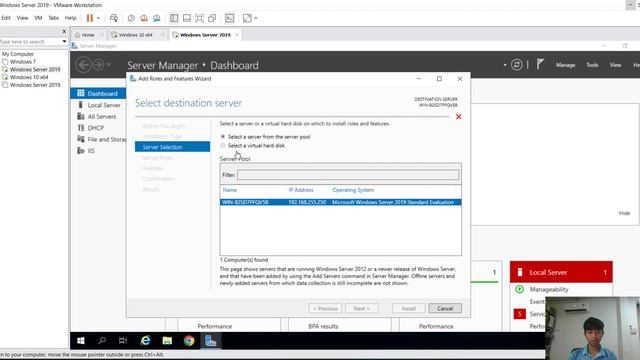
Task: Click the library search field
Action: 30,42
